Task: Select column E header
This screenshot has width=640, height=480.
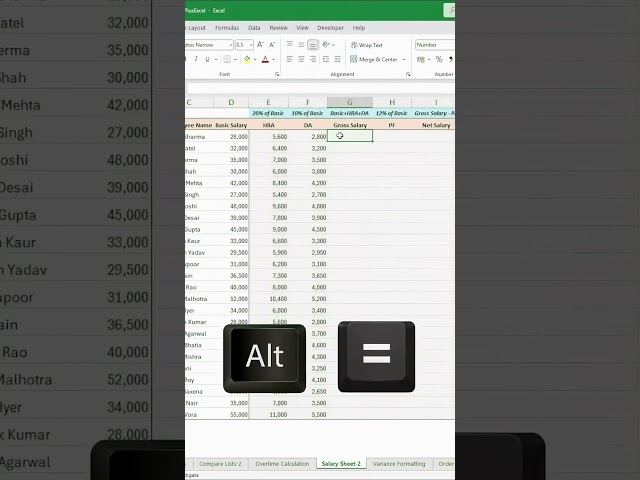Action: pyautogui.click(x=268, y=102)
